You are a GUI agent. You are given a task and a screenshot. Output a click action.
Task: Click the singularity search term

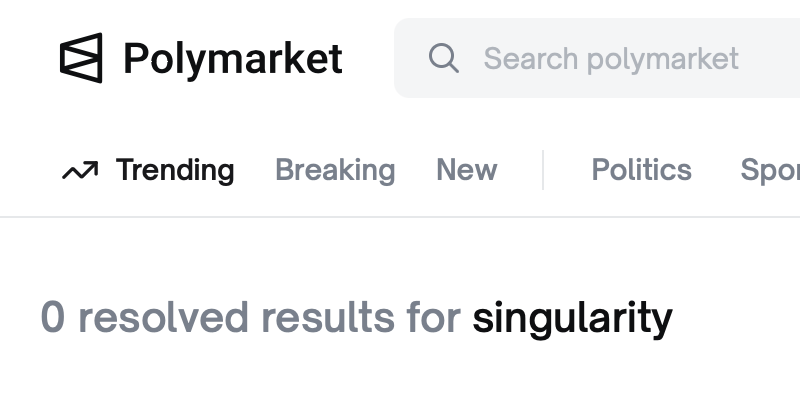(572, 318)
